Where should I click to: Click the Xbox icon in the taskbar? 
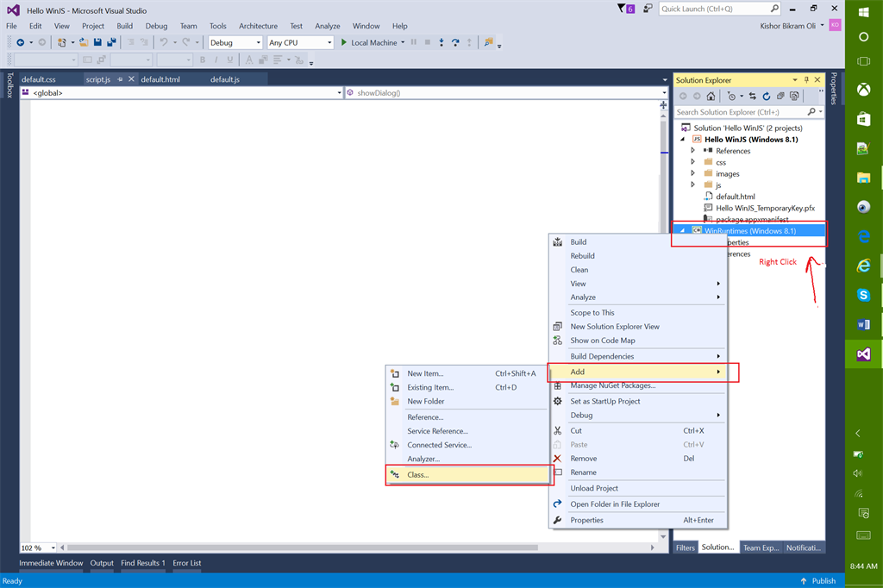[863, 90]
